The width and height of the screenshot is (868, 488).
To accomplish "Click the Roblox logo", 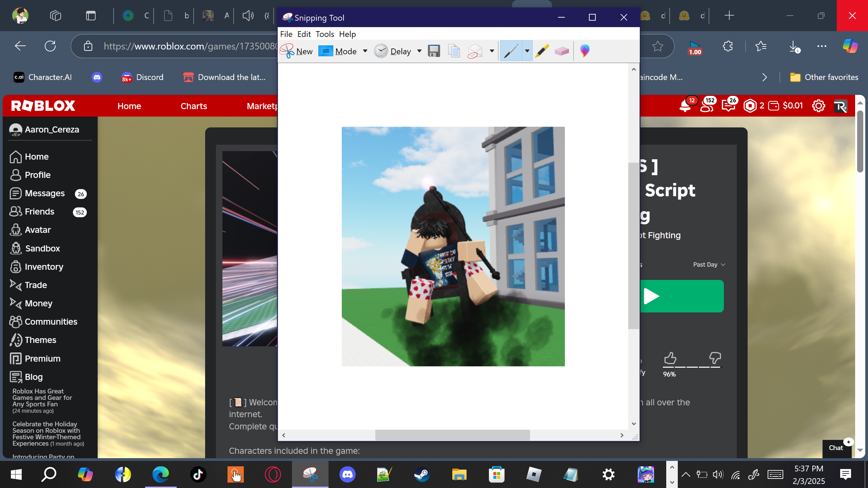I will [43, 106].
